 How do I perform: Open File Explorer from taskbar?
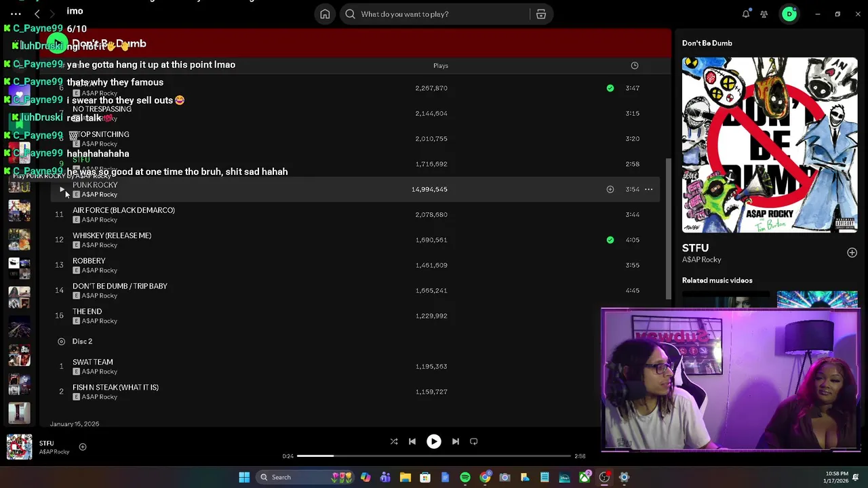[405, 477]
